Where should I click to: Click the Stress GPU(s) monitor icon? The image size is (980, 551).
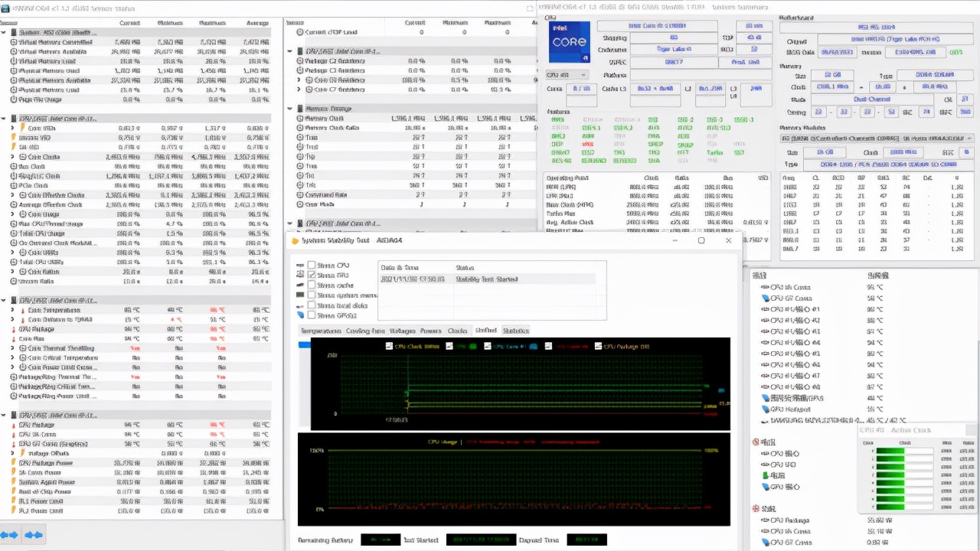point(300,315)
